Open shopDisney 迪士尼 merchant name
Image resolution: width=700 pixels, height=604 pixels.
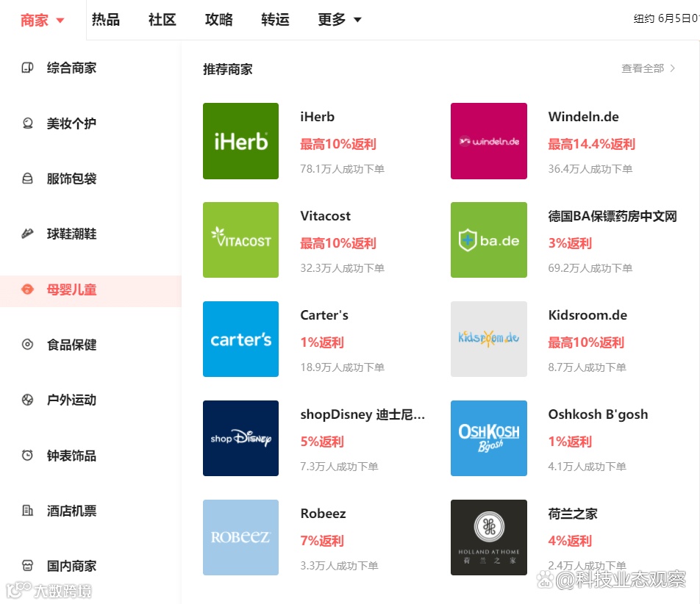[362, 414]
